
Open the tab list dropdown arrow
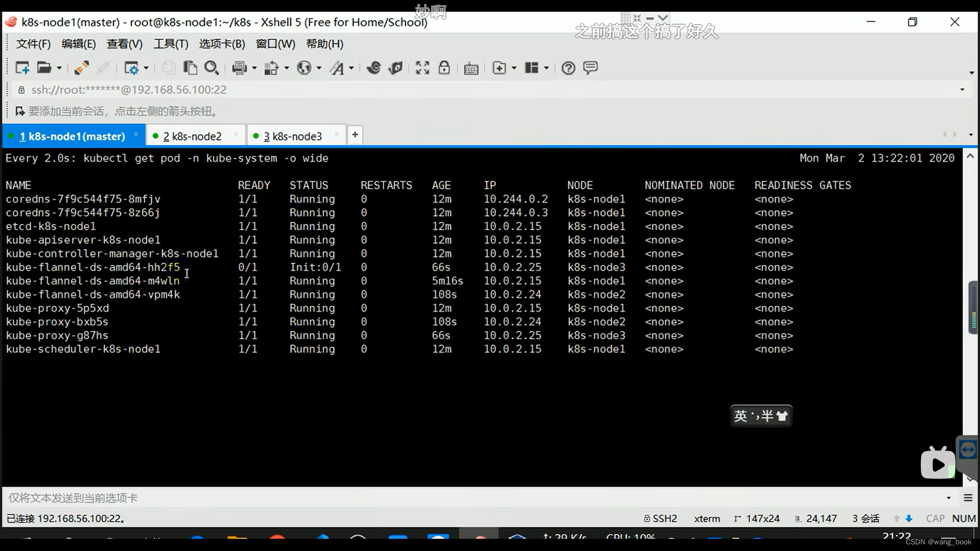971,135
